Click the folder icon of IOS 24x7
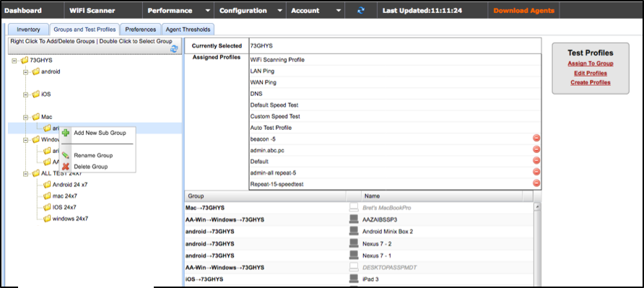 (47, 207)
